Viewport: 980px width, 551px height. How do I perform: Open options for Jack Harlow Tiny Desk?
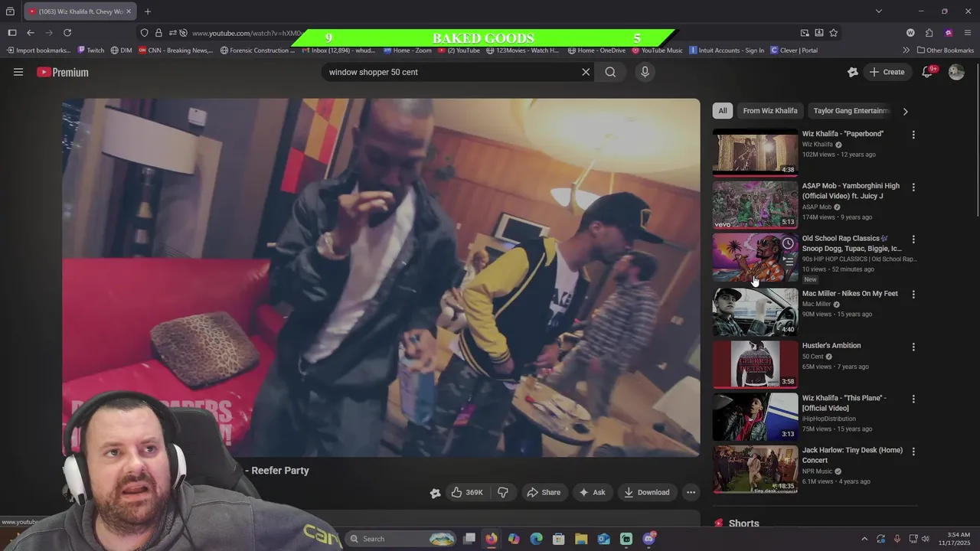click(x=913, y=452)
